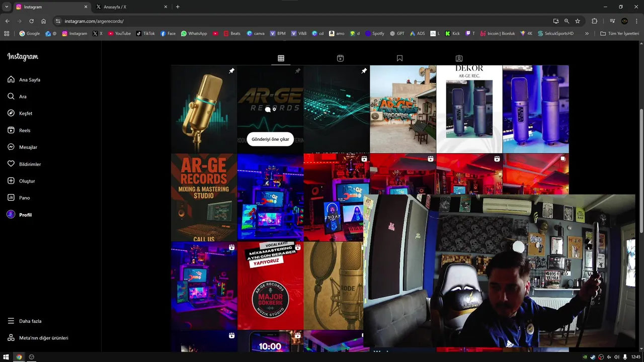Viewport: 644px width, 362px height.
Task: Open the RODE microphone post
Action: click(334, 286)
